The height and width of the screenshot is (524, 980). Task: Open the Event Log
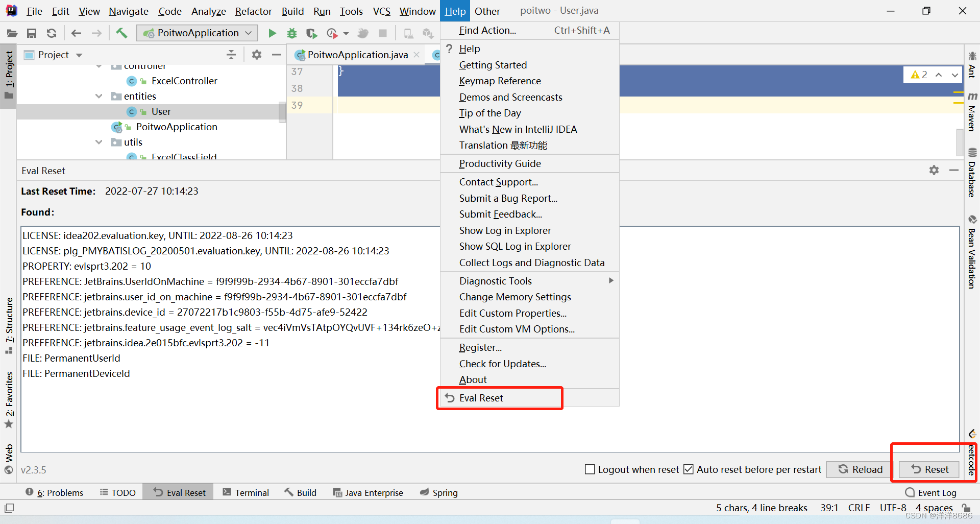(930, 492)
